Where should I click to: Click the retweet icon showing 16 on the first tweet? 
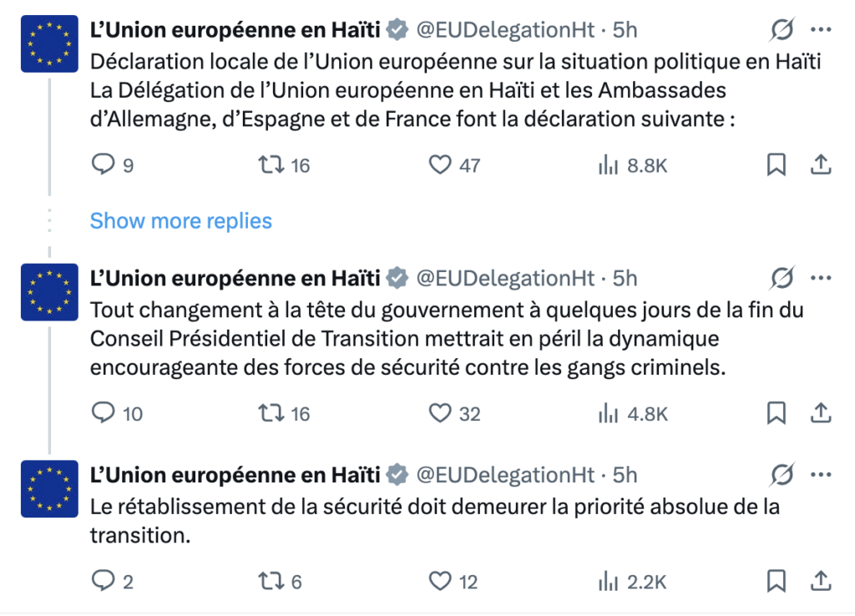pos(271,164)
